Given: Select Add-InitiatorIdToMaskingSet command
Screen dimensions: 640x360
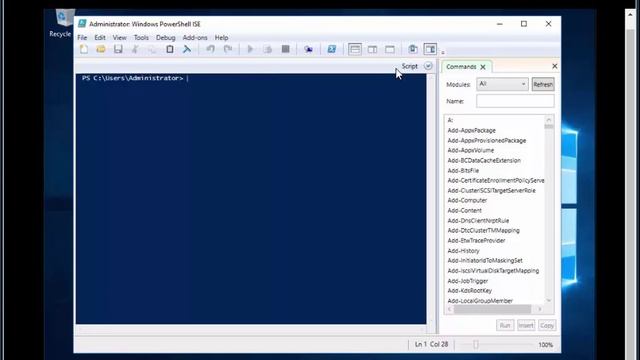Looking at the screenshot, I should point(485,260).
